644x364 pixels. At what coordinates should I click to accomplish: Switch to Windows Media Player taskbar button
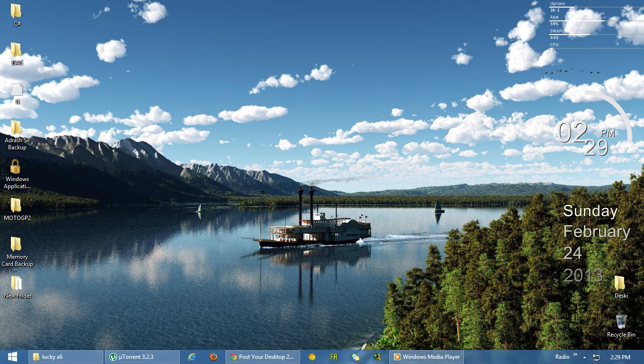click(426, 357)
